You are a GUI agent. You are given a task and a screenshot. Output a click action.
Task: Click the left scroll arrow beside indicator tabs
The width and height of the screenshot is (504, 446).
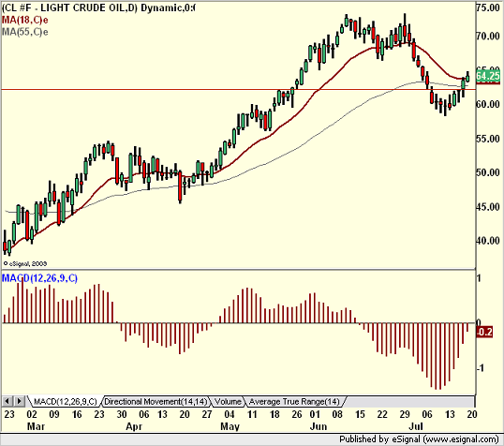[7, 401]
